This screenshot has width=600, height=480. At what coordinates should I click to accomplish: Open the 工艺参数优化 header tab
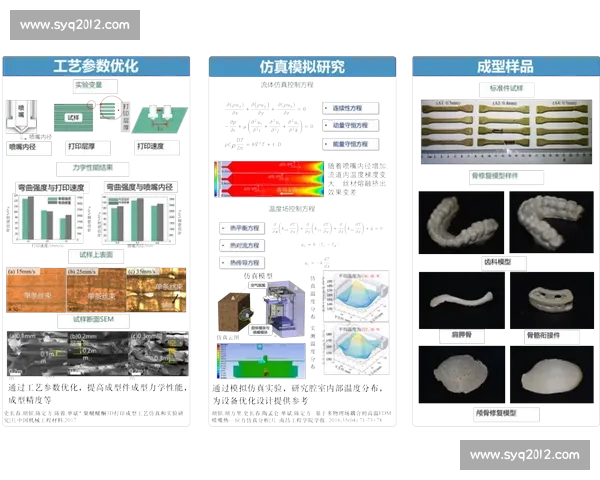click(x=95, y=67)
